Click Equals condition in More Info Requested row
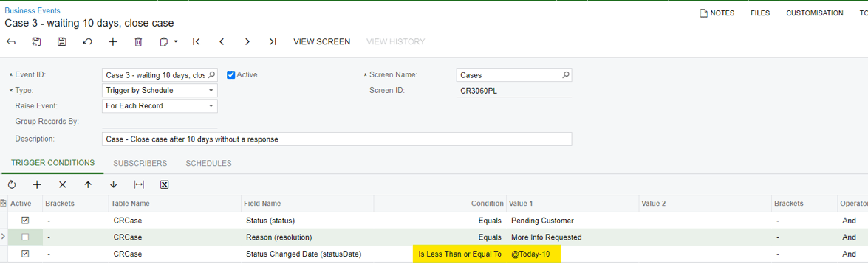 point(440,237)
